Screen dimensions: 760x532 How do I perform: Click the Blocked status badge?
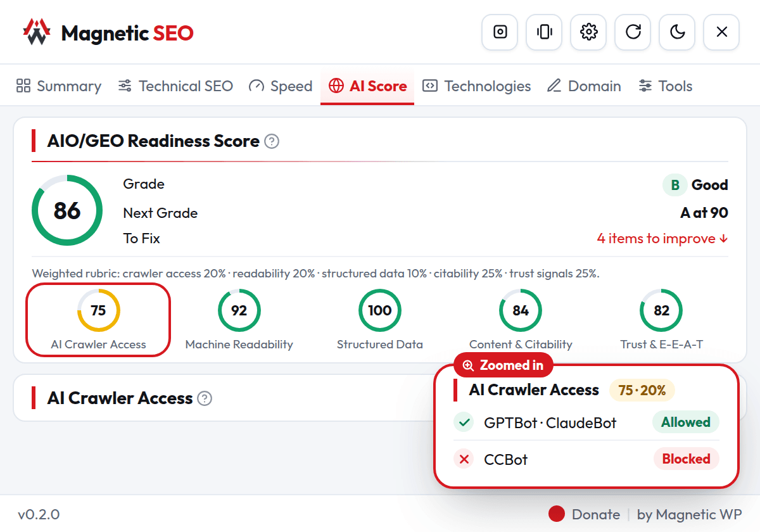[x=686, y=459]
